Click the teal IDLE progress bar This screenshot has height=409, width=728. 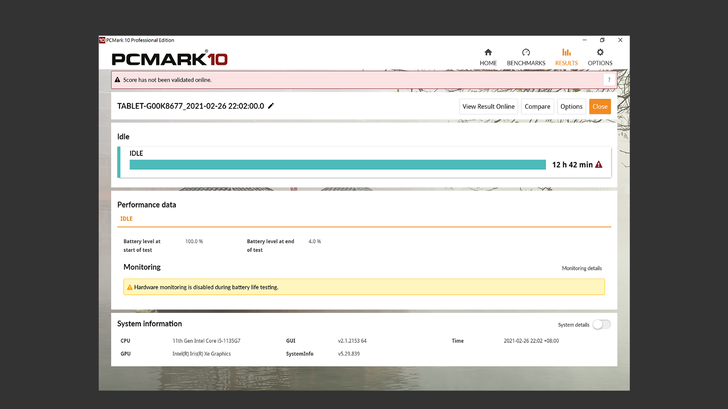coord(337,164)
